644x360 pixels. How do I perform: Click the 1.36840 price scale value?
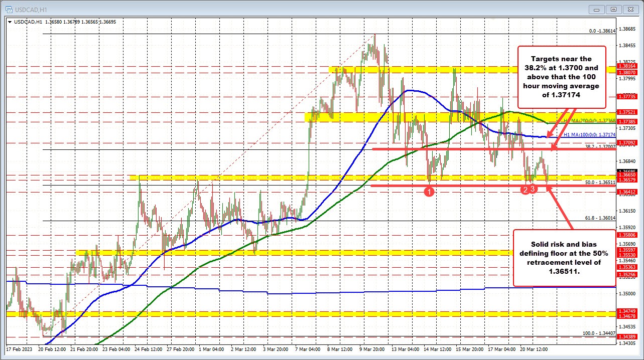click(628, 161)
